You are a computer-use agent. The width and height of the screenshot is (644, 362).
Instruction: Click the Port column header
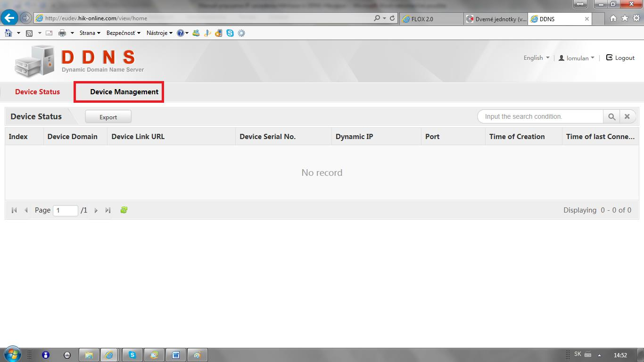453,137
